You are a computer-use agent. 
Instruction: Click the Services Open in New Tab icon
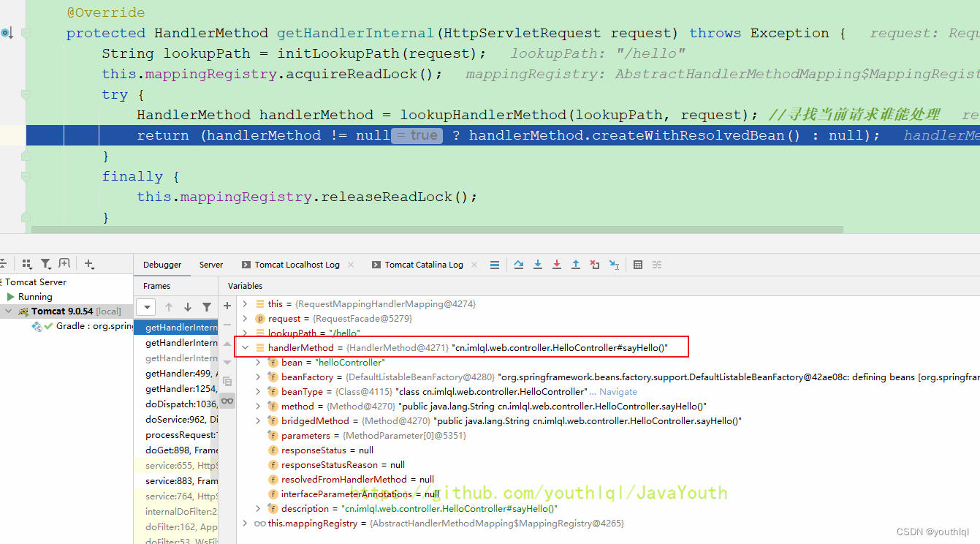pos(64,264)
